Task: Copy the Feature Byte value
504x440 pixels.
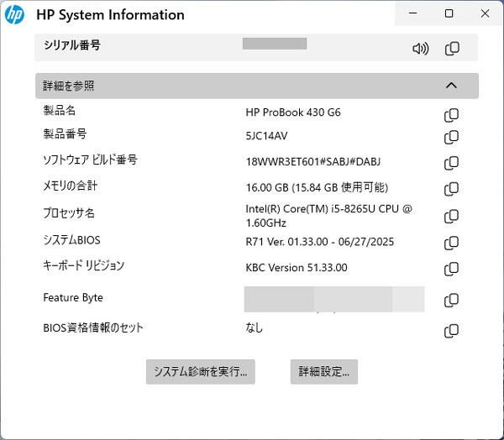Action: tap(451, 300)
